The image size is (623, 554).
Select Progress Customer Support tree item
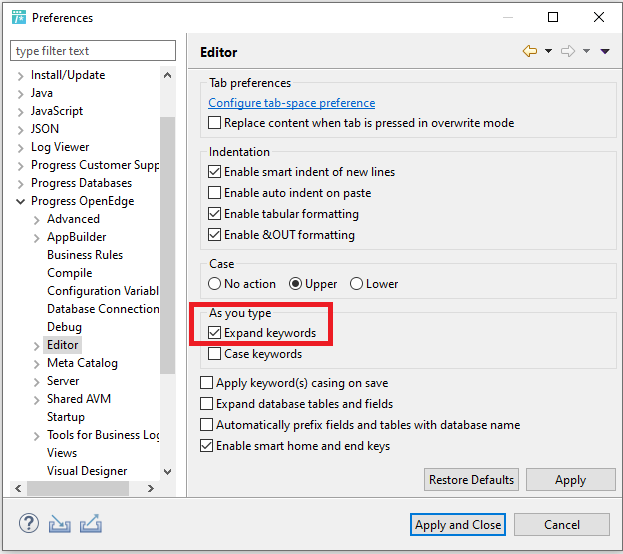(x=95, y=165)
